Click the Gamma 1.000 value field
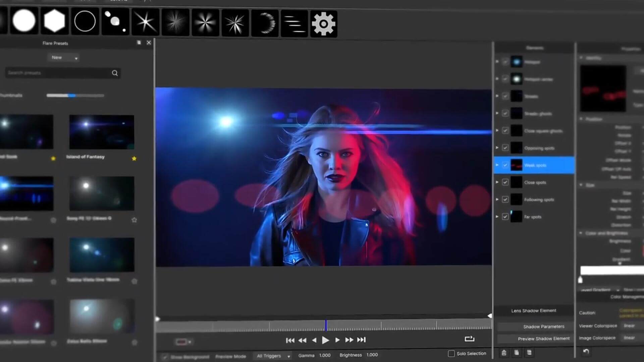 coord(325,355)
